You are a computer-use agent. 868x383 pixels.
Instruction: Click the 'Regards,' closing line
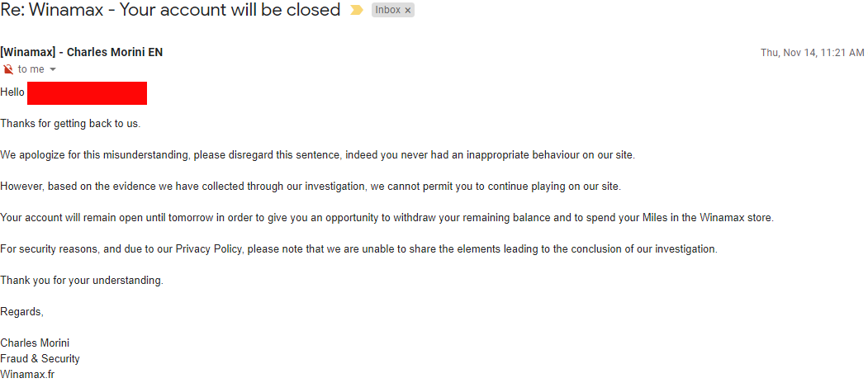point(21,312)
